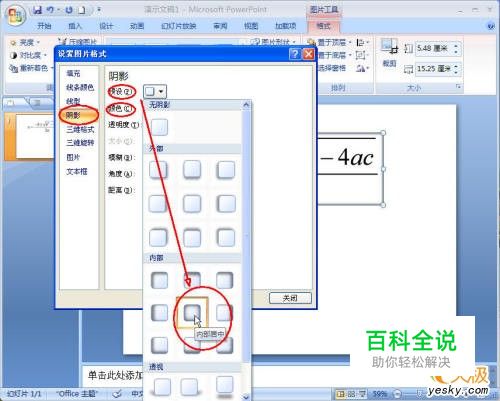Choose perspective shadow preset Diagonal Upper Right
Viewport: 500px width, 401px height.
point(190,387)
